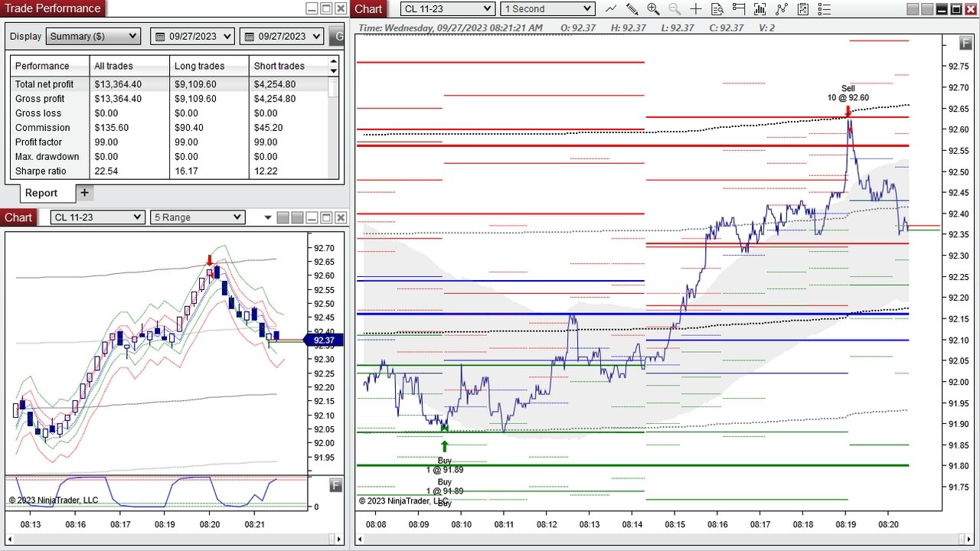Viewport: 980px width, 551px height.
Task: Open the drawing tools pencil icon
Action: click(x=632, y=9)
